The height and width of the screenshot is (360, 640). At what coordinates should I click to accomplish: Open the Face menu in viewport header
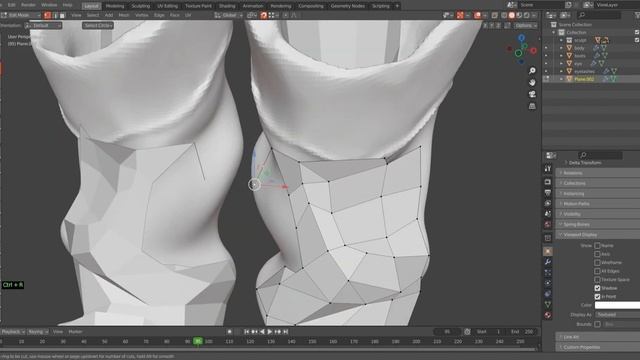tap(174, 15)
